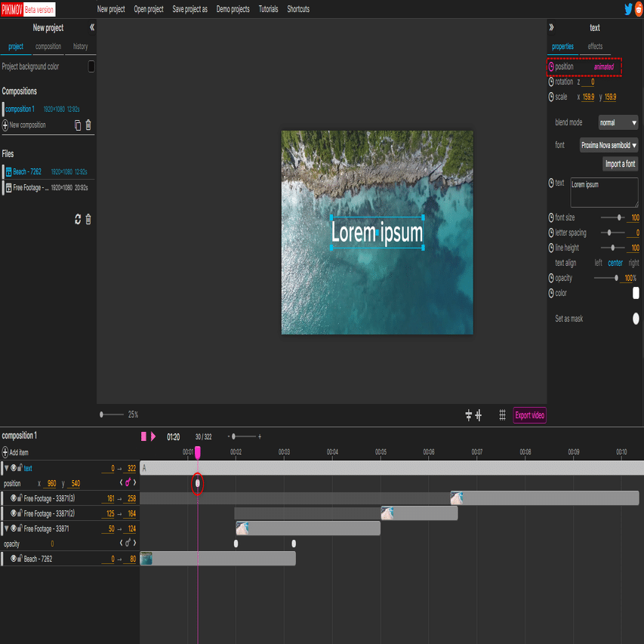The height and width of the screenshot is (644, 644).
Task: Collapse the left project panel
Action: coord(92,27)
